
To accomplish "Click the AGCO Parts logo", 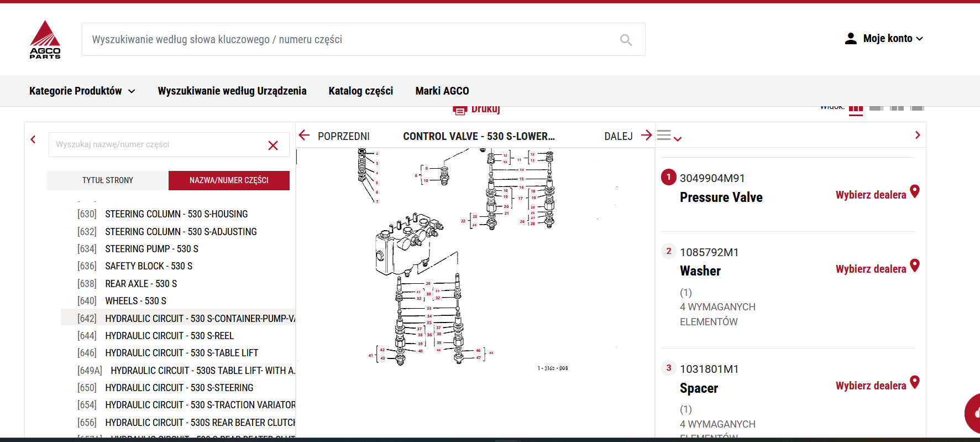I will [45, 39].
